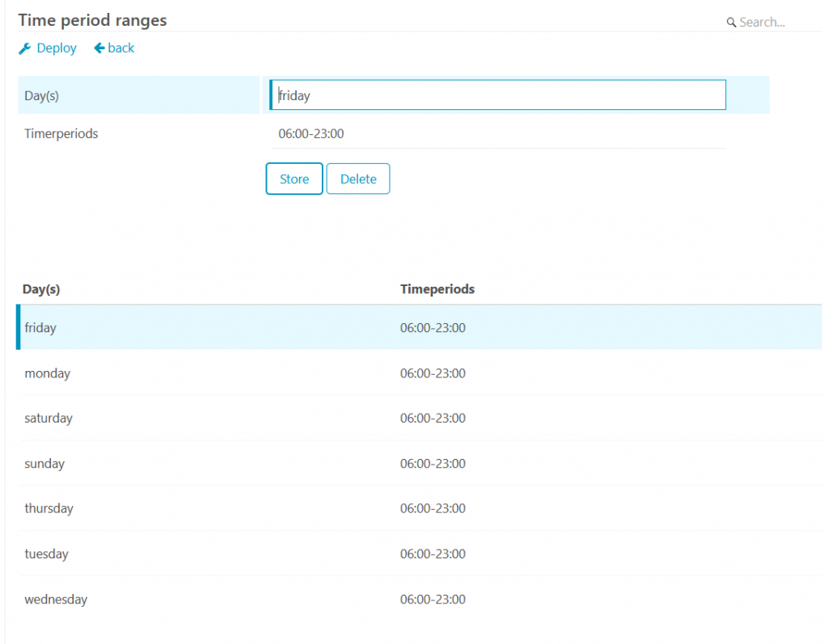This screenshot has width=828, height=644.
Task: Click the Store button
Action: click(294, 179)
